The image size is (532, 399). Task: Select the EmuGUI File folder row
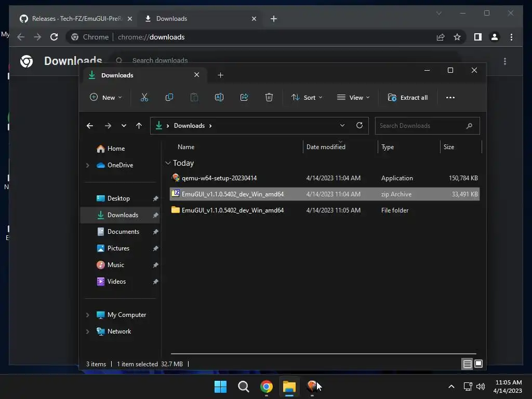click(x=324, y=210)
